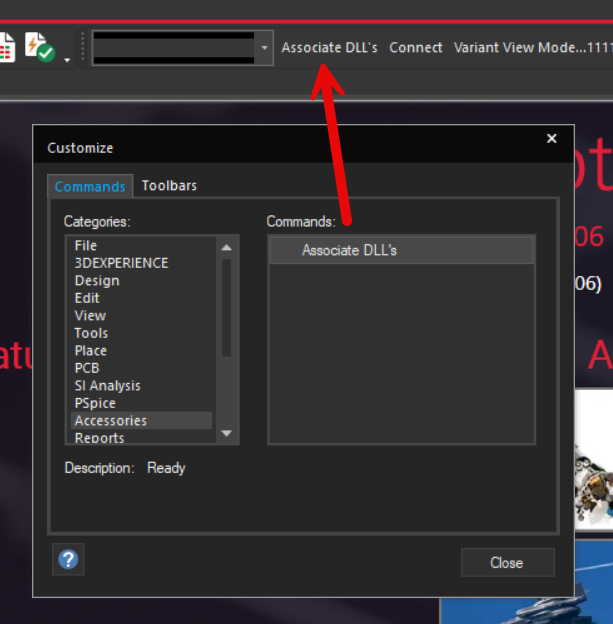Select SI Analysis in Categories

pos(107,386)
